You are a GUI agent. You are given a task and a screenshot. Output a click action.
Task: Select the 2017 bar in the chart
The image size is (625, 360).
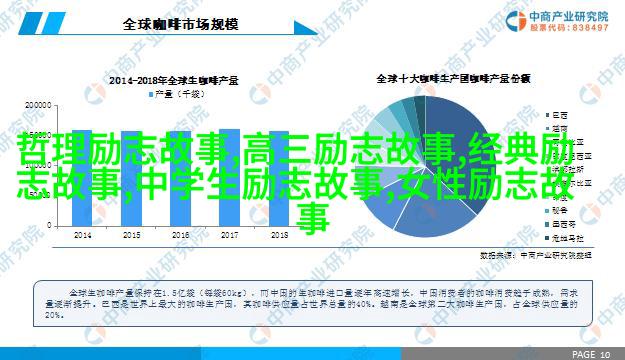click(230, 178)
